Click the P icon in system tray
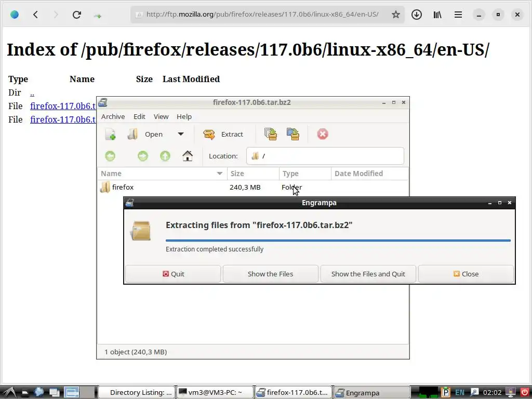 point(445,393)
